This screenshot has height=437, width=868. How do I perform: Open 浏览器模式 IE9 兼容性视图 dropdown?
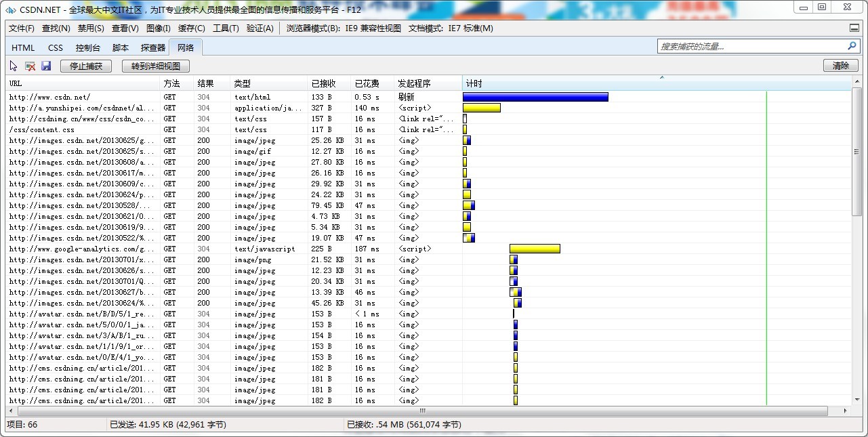tap(344, 28)
